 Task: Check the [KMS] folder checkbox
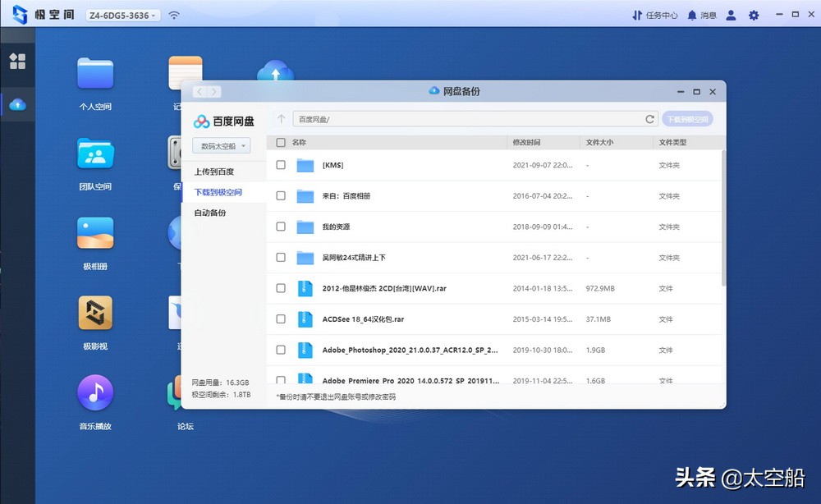(281, 165)
